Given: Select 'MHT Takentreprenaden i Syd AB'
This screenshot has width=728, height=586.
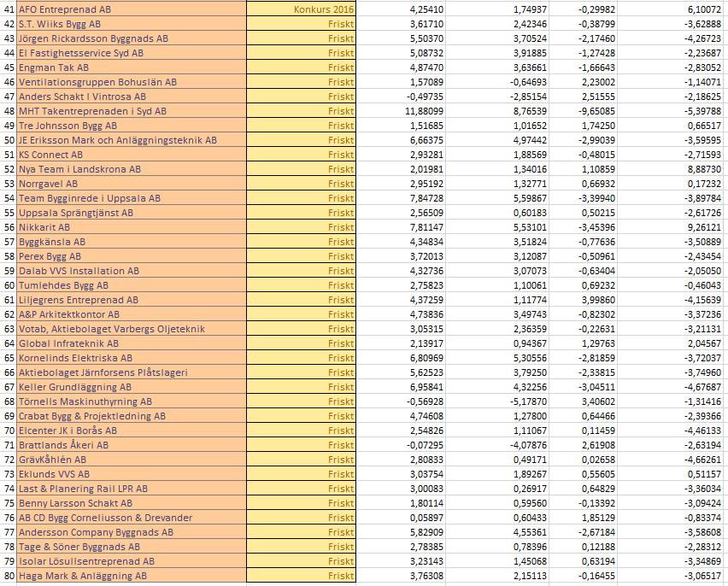Looking at the screenshot, I should coord(132,111).
